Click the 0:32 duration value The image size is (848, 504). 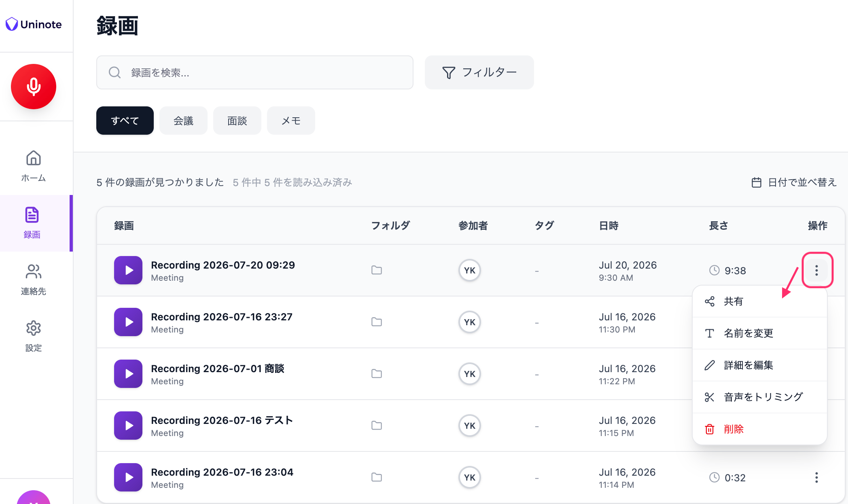pos(735,478)
